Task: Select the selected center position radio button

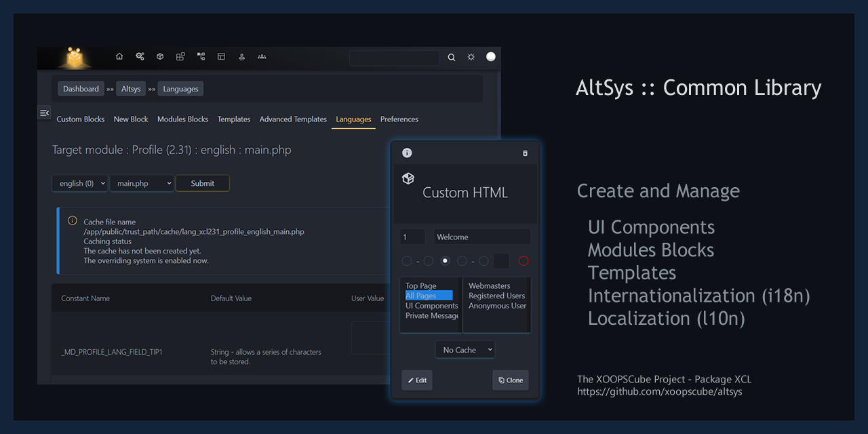Action: pyautogui.click(x=445, y=261)
